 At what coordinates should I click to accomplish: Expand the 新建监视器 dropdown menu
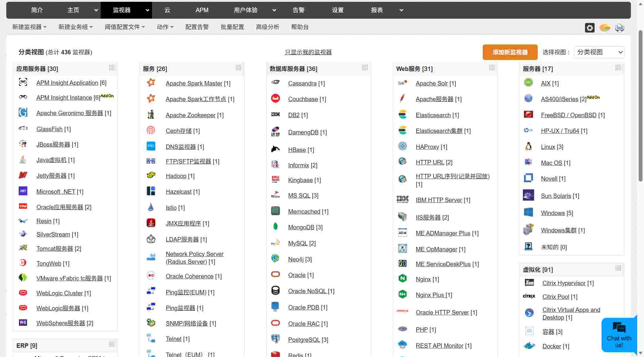pyautogui.click(x=29, y=27)
